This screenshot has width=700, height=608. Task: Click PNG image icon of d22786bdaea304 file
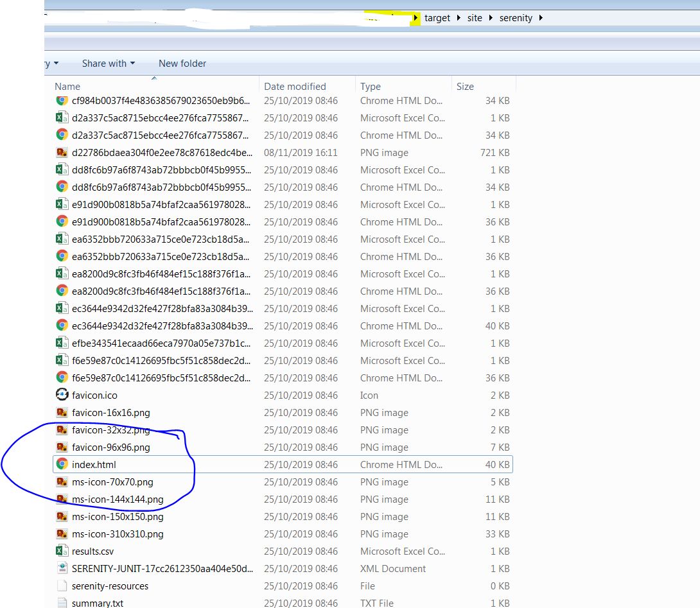click(x=62, y=152)
